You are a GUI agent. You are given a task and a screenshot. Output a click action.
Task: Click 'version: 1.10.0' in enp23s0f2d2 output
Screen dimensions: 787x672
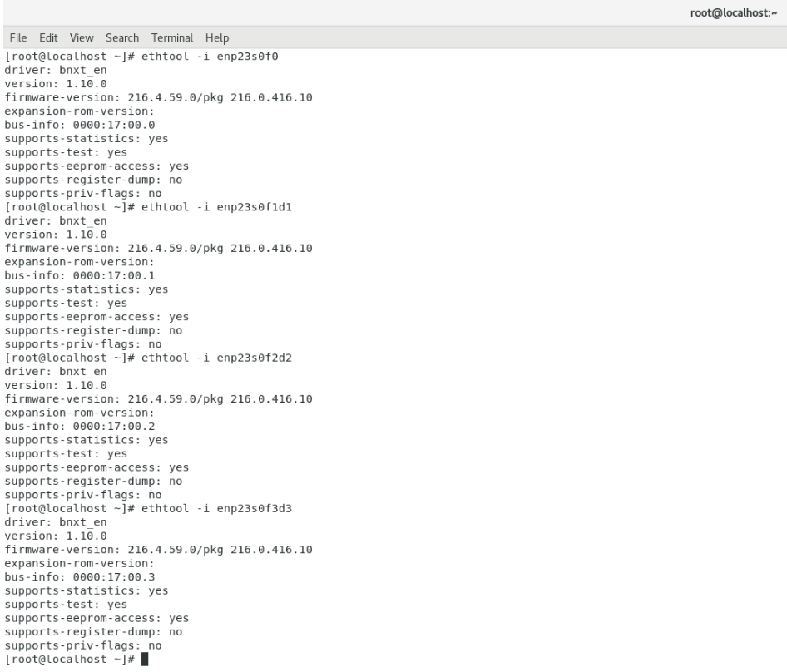click(56, 385)
